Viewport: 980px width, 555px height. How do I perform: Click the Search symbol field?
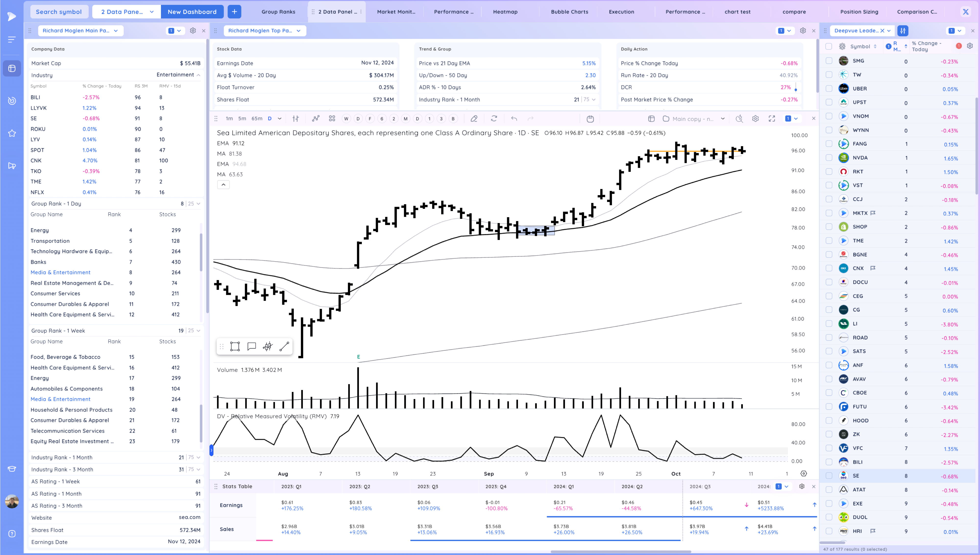59,12
